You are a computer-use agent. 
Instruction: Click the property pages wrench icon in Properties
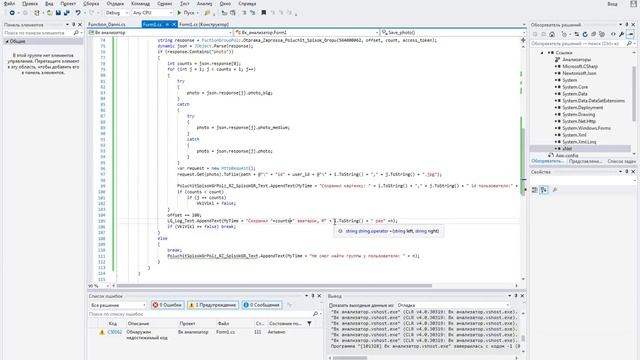[554, 190]
